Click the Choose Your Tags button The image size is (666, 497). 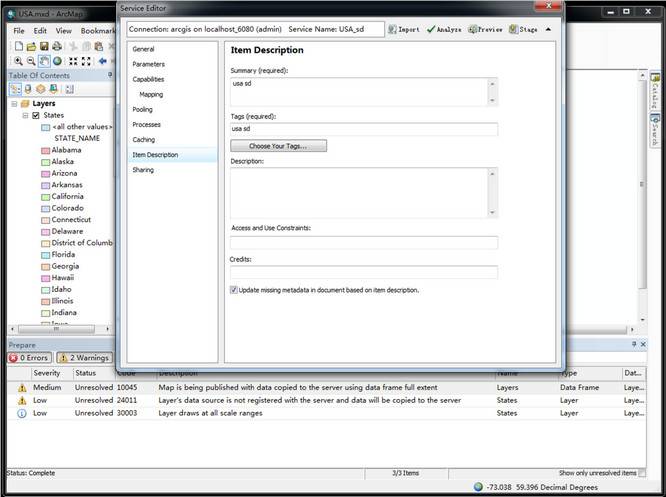click(x=278, y=146)
